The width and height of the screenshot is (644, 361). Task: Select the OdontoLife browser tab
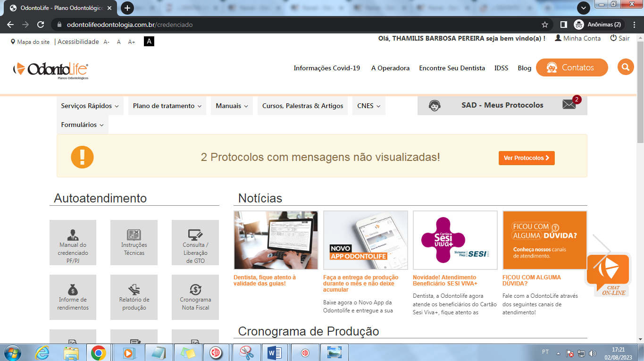click(x=61, y=8)
